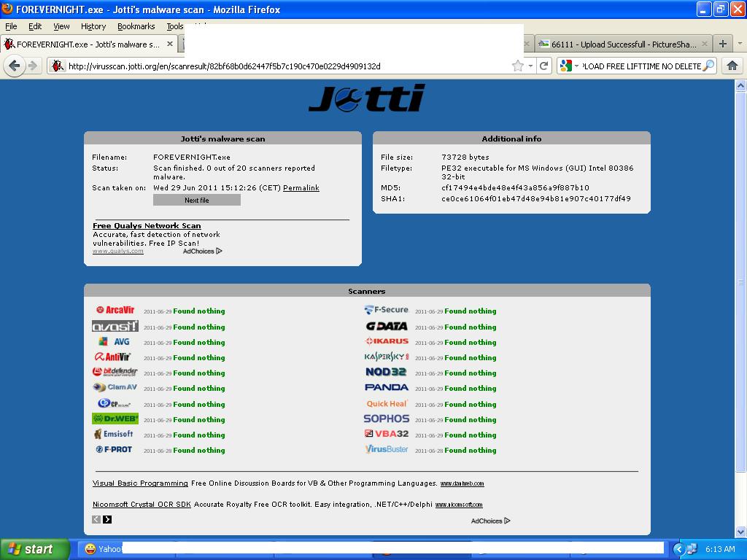Open the Visual Basic Programming ad link
This screenshot has height=560, width=747.
[x=140, y=483]
